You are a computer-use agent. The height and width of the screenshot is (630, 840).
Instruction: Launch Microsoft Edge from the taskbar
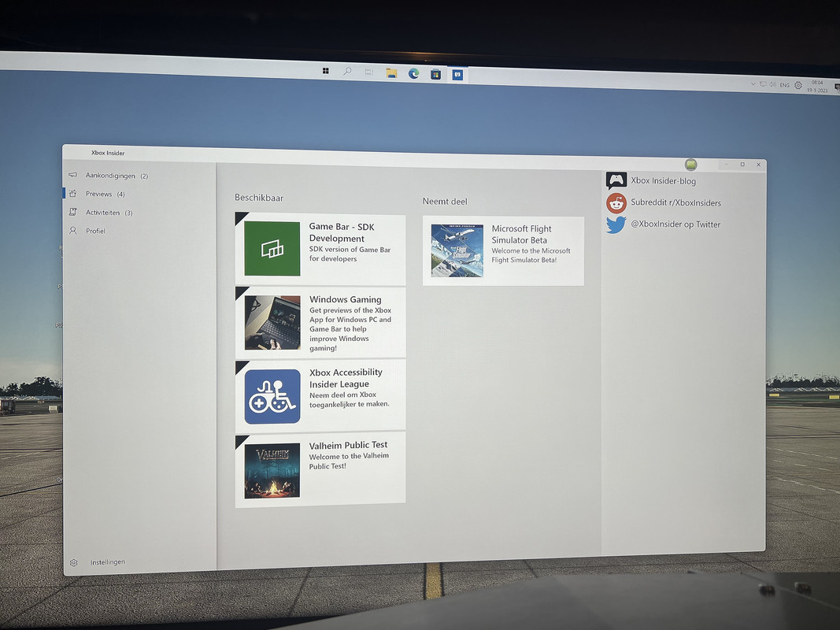click(413, 73)
